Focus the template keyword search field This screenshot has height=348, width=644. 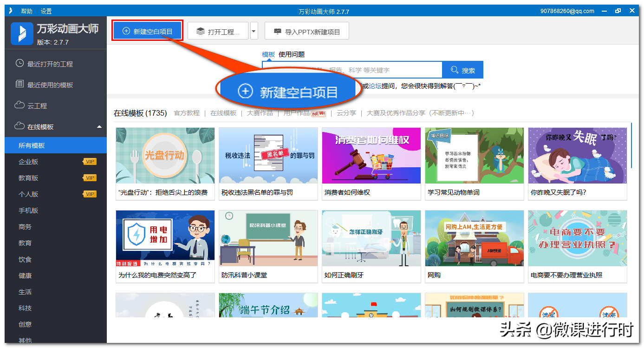[x=352, y=70]
